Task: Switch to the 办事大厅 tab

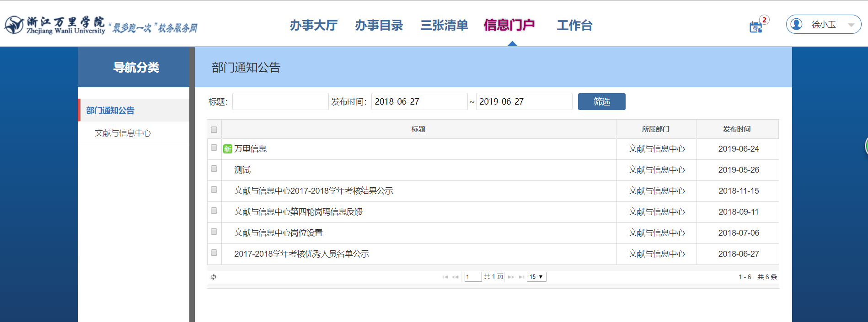Action: [314, 25]
